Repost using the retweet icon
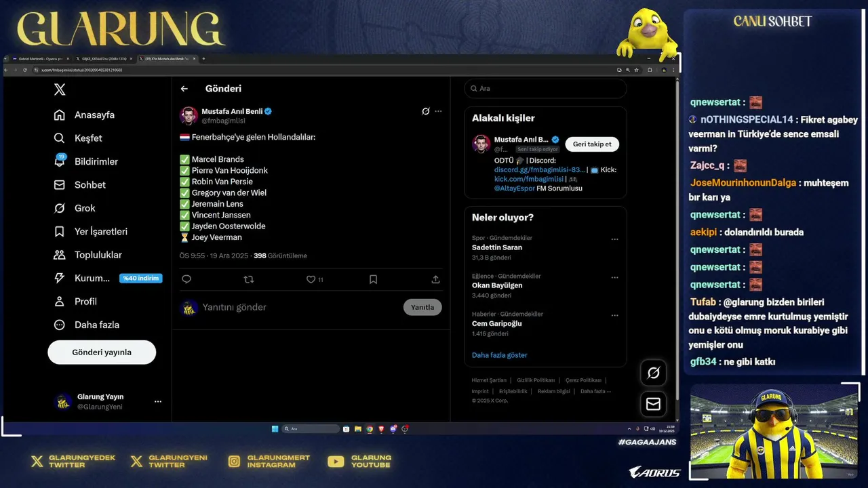868x488 pixels. 249,279
